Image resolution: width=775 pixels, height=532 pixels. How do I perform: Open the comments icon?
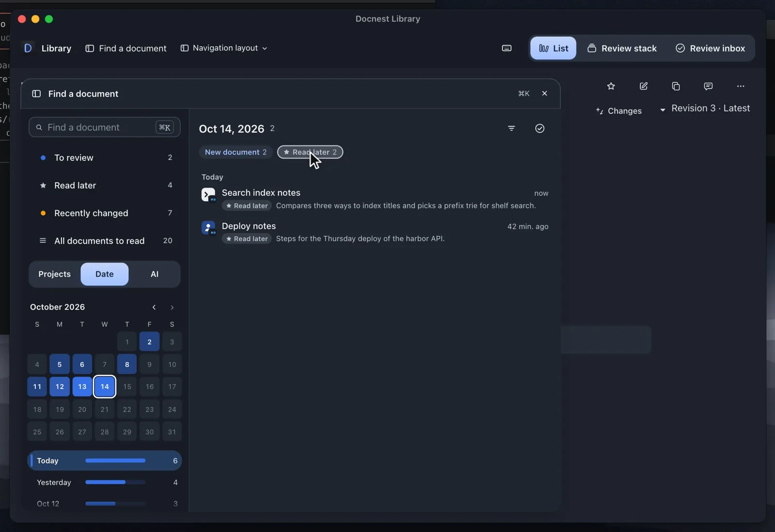pos(708,86)
